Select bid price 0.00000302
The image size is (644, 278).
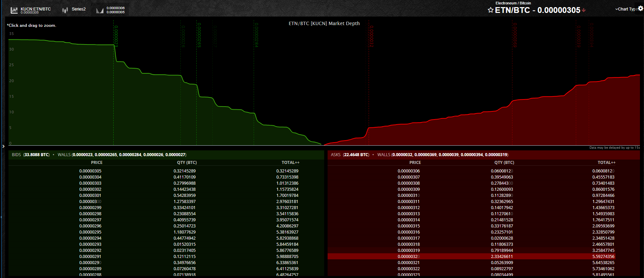click(90, 189)
